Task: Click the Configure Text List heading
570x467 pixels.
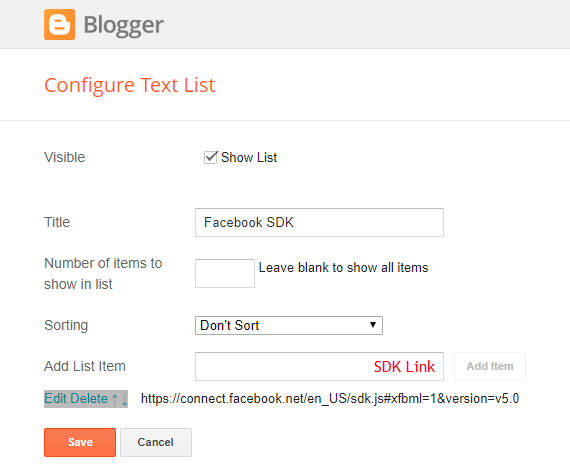Action: click(x=130, y=86)
